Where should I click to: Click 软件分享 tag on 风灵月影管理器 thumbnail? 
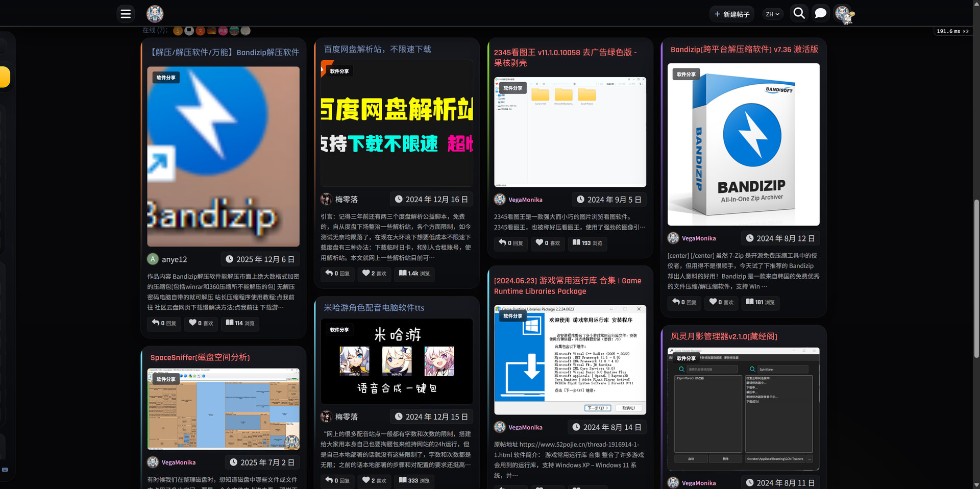pyautogui.click(x=686, y=358)
